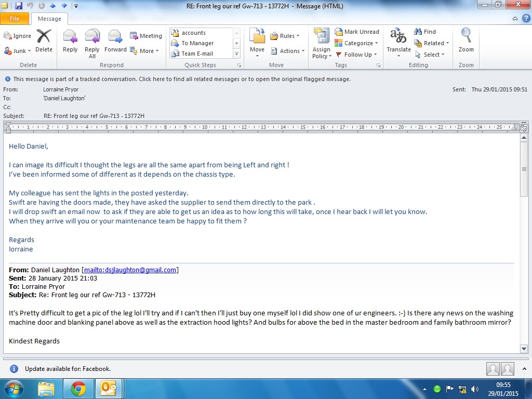This screenshot has height=399, width=532.
Task: Click recipient 'Daniel Laughton'
Action: pyautogui.click(x=64, y=98)
